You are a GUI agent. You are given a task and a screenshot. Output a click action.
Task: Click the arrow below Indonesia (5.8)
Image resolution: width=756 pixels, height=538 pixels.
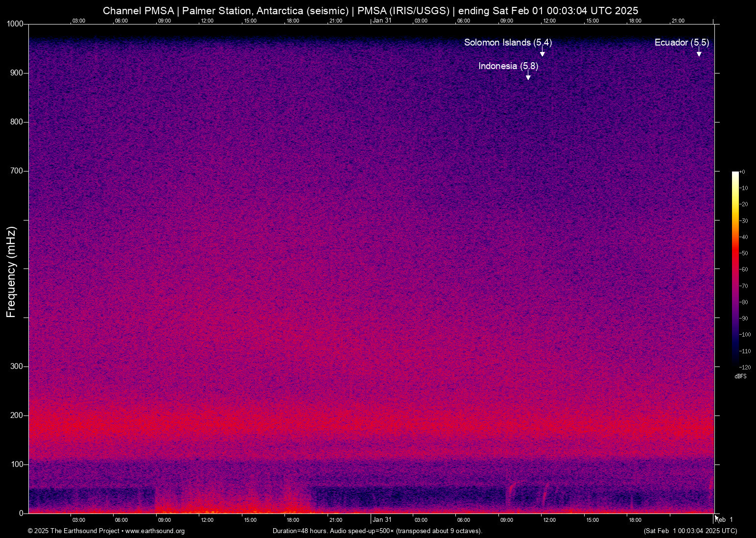click(x=528, y=76)
